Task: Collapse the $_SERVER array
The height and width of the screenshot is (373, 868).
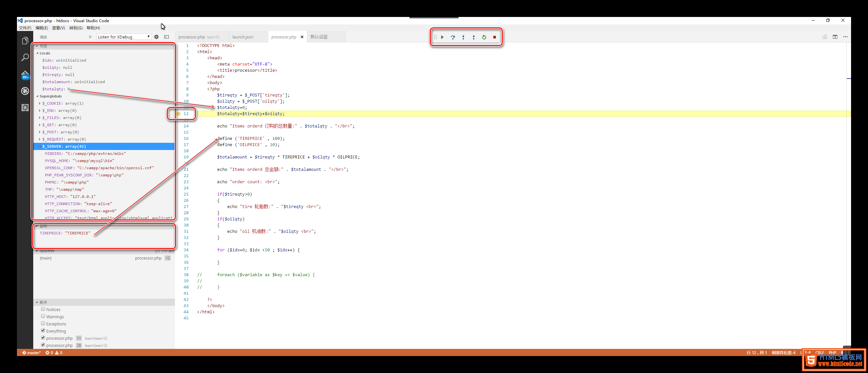Action: click(40, 146)
